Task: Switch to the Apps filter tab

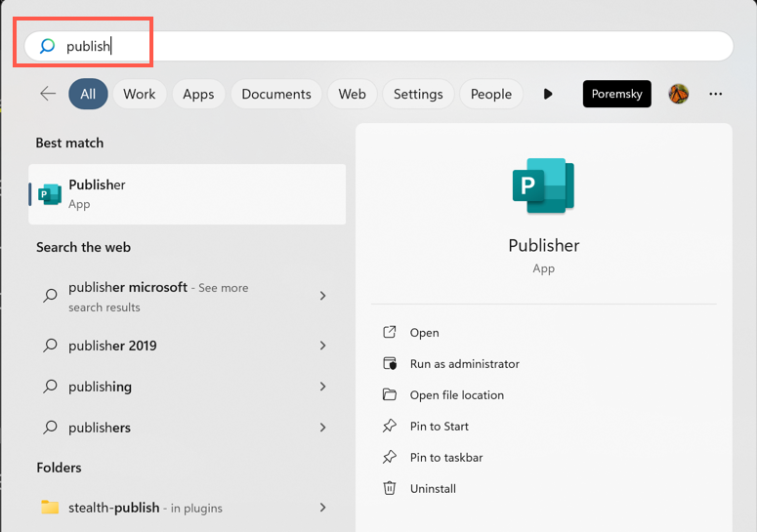Action: 198,94
